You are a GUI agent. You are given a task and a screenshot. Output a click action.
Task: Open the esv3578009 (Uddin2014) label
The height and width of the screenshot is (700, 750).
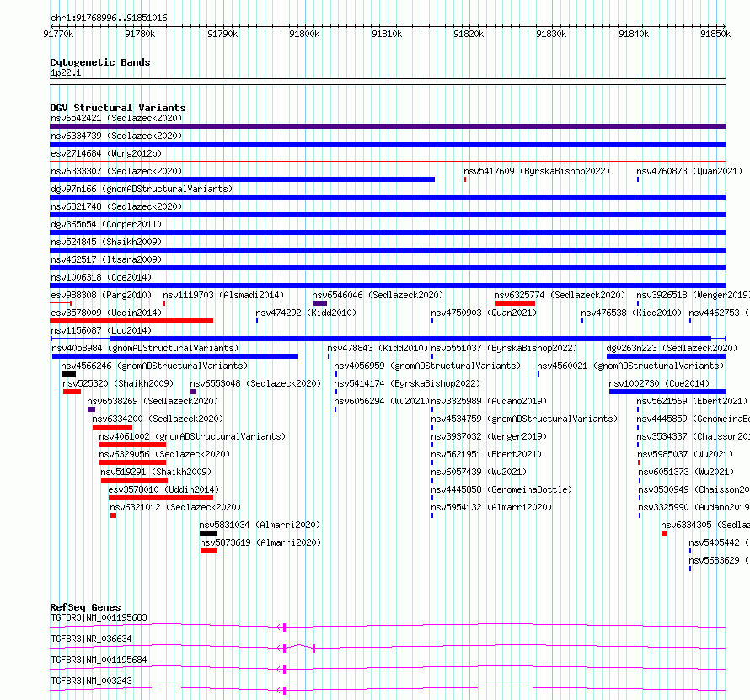(x=106, y=313)
